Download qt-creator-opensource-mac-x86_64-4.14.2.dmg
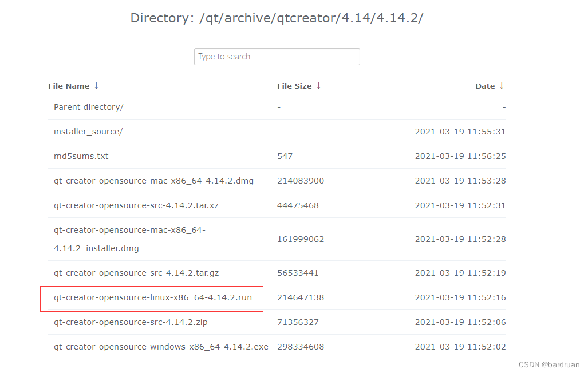This screenshot has height=373, width=588. pyautogui.click(x=154, y=181)
